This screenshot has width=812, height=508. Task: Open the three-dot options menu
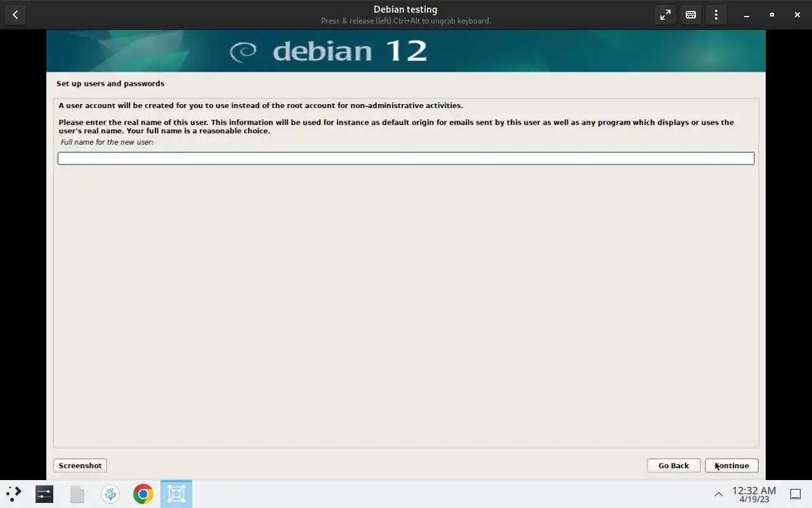click(716, 15)
